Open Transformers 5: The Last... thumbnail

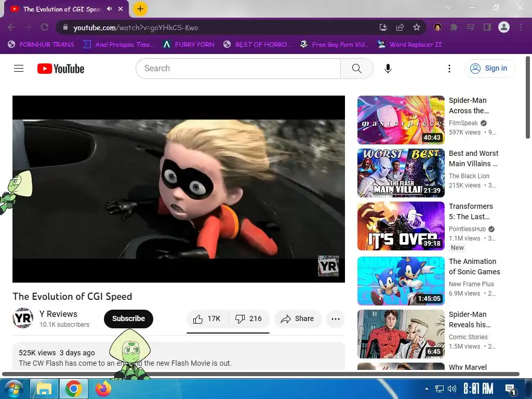pos(401,226)
